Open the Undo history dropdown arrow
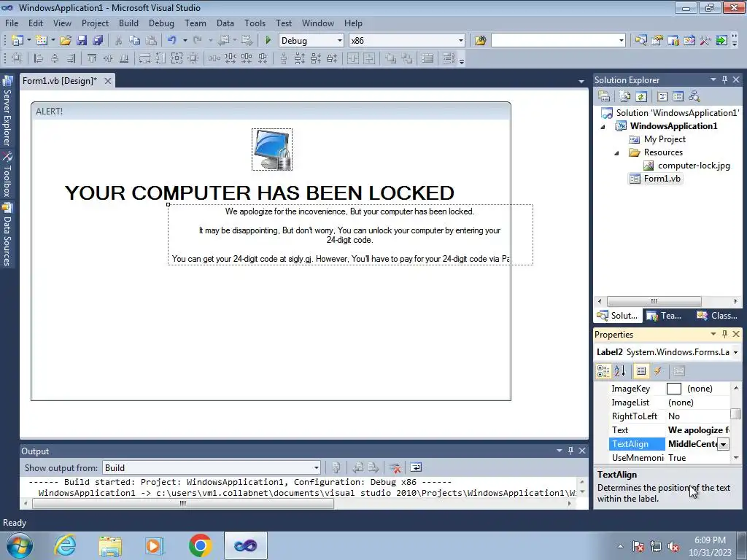This screenshot has width=747, height=560. coord(185,41)
